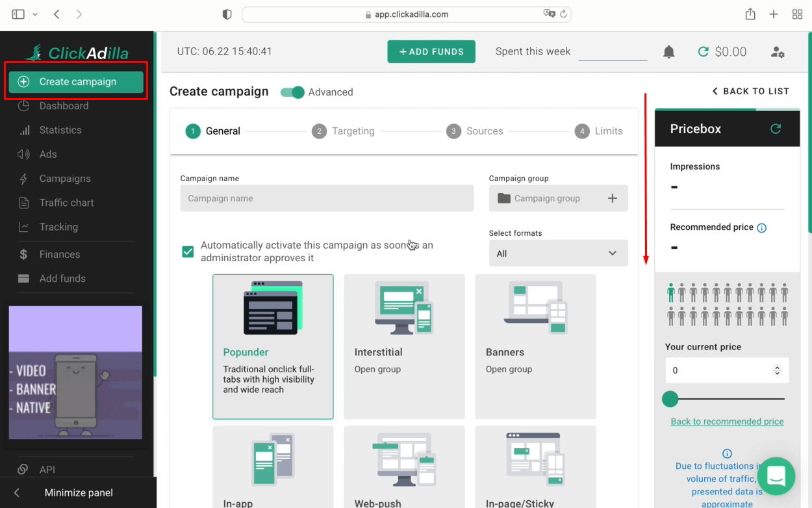
Task: Add new campaign group plus icon
Action: 612,199
